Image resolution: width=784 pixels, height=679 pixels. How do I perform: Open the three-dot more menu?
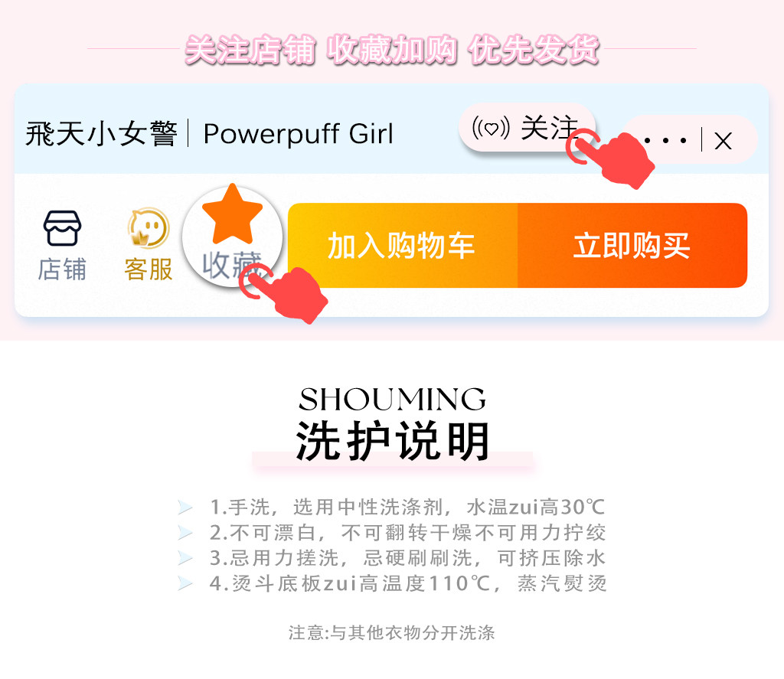(665, 141)
